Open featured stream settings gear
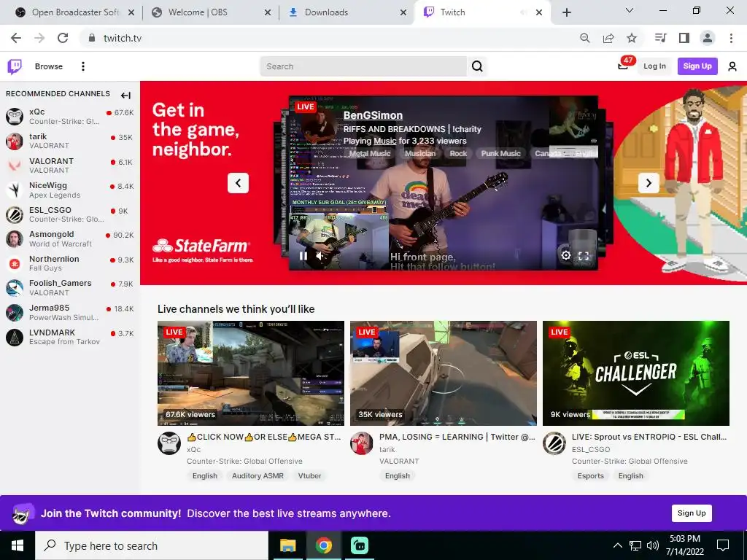 pyautogui.click(x=565, y=255)
